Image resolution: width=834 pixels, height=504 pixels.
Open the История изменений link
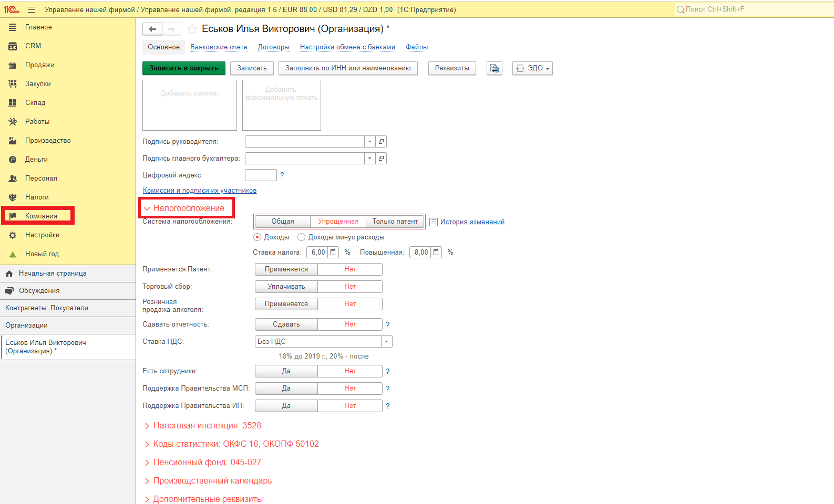pos(472,222)
